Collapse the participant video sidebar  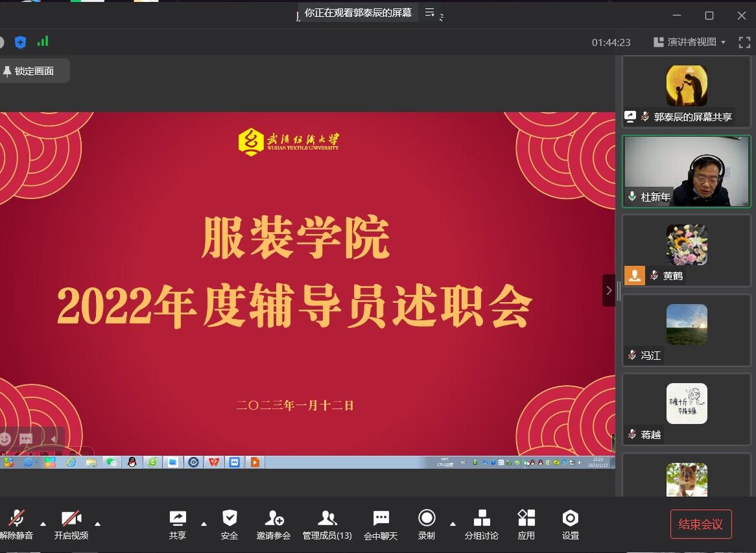click(608, 290)
